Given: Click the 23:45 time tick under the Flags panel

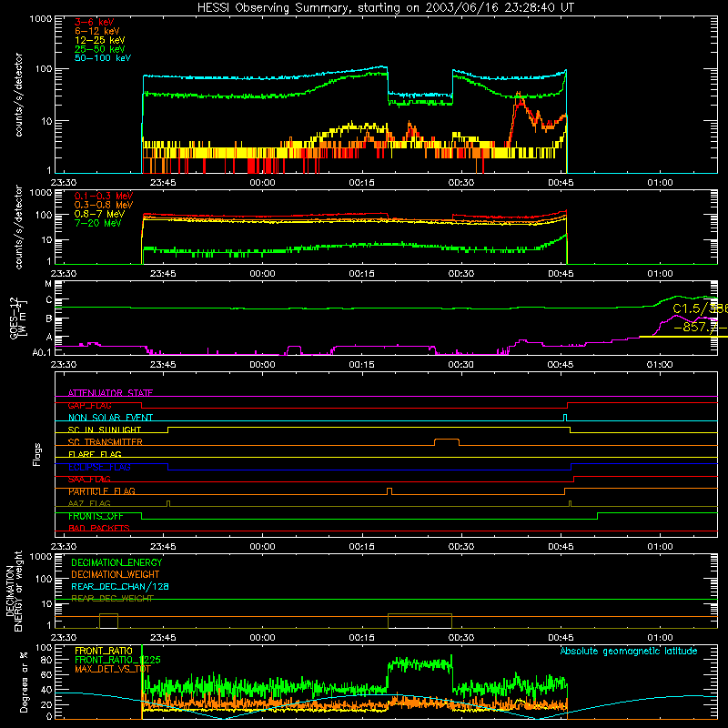Looking at the screenshot, I should coord(163,547).
